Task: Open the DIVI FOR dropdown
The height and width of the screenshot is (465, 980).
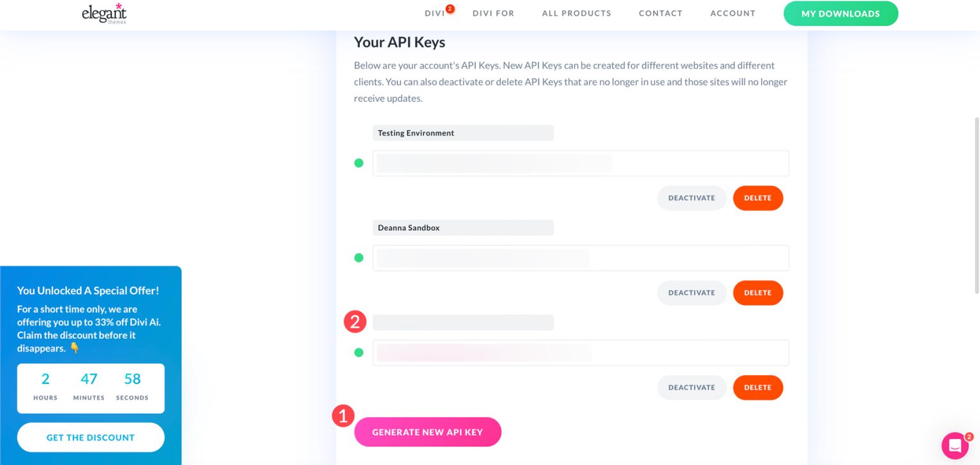Action: (x=493, y=13)
